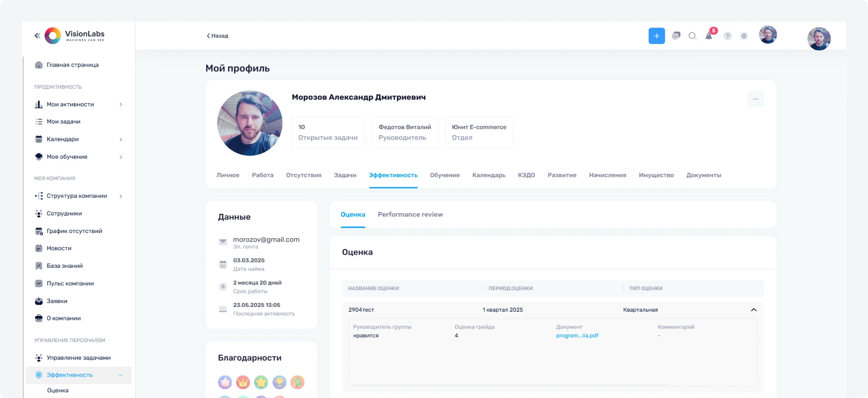The width and height of the screenshot is (868, 398).
Task: Open the Обучение profile tab
Action: point(445,175)
